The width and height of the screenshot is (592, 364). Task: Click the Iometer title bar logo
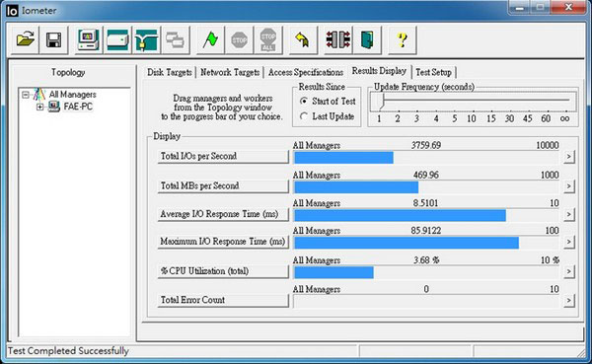point(12,11)
